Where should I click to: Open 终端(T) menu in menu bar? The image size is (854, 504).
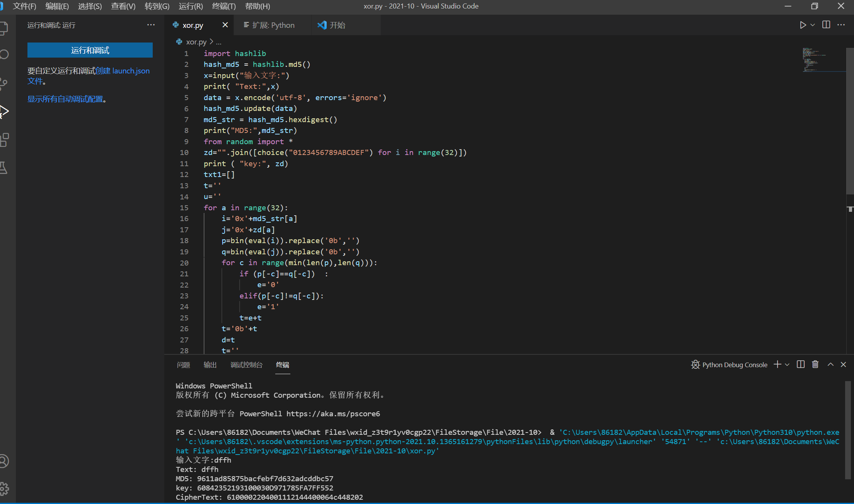pyautogui.click(x=224, y=6)
